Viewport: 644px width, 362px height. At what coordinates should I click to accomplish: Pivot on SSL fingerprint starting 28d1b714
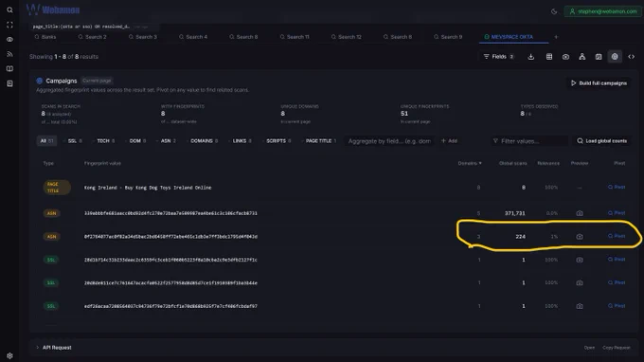pyautogui.click(x=617, y=260)
